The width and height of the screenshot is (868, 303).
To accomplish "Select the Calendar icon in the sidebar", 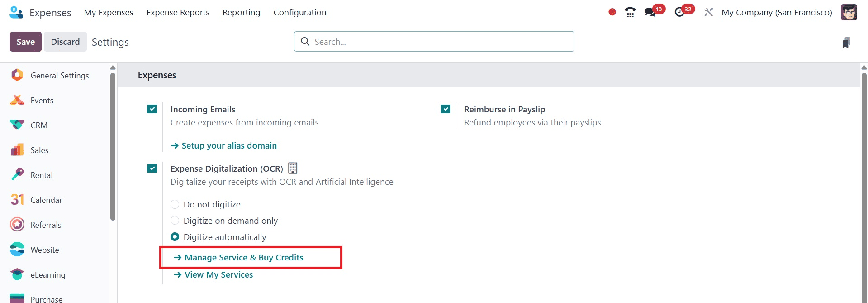I will click(x=16, y=200).
